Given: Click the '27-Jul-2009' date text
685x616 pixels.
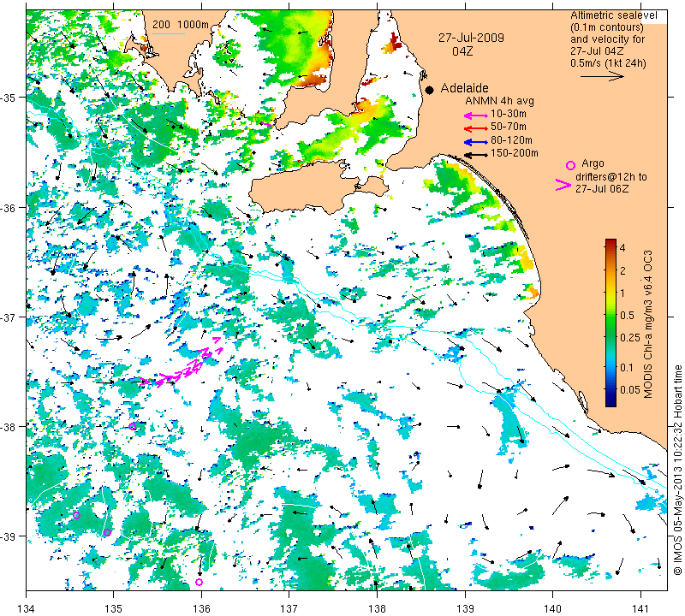Looking at the screenshot, I should (x=471, y=38).
